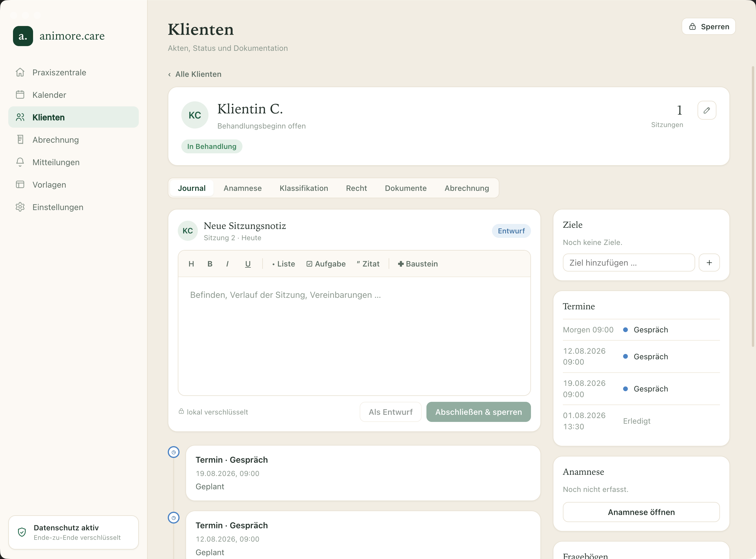756x559 pixels.
Task: Go back to Alle Klienten
Action: pos(195,74)
